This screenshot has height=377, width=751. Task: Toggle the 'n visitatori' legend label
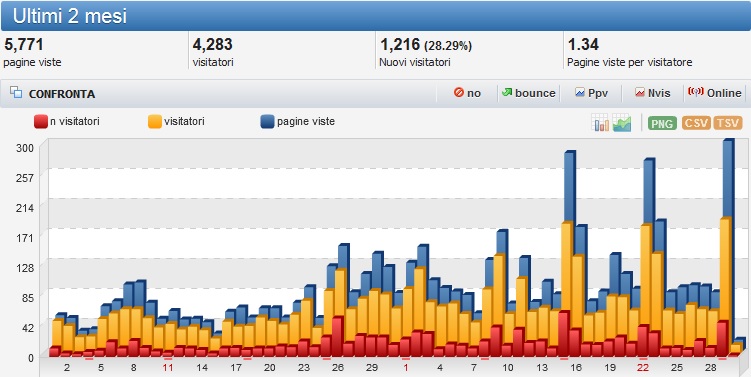pos(75,122)
